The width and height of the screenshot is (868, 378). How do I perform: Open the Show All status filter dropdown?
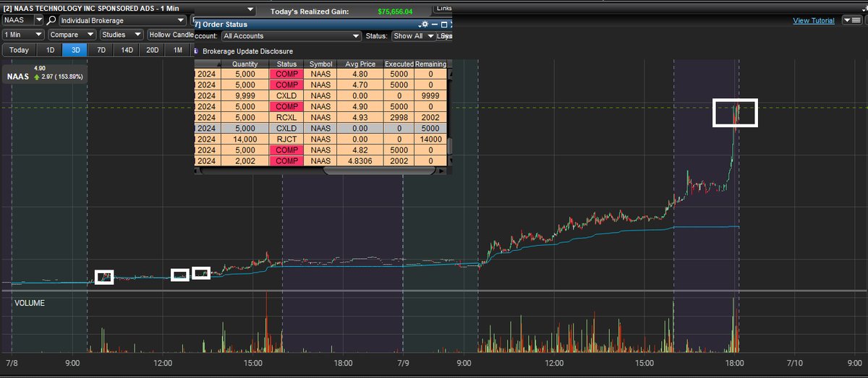coord(414,35)
